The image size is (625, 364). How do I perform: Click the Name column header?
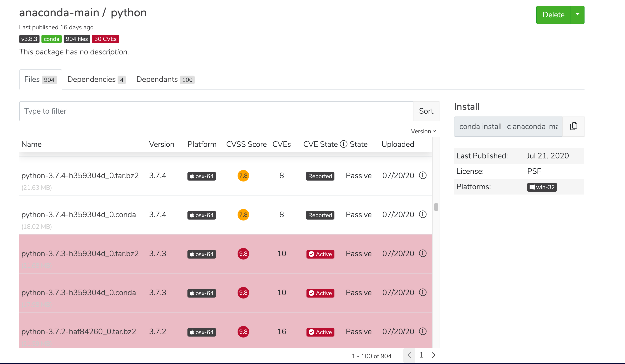pos(31,144)
